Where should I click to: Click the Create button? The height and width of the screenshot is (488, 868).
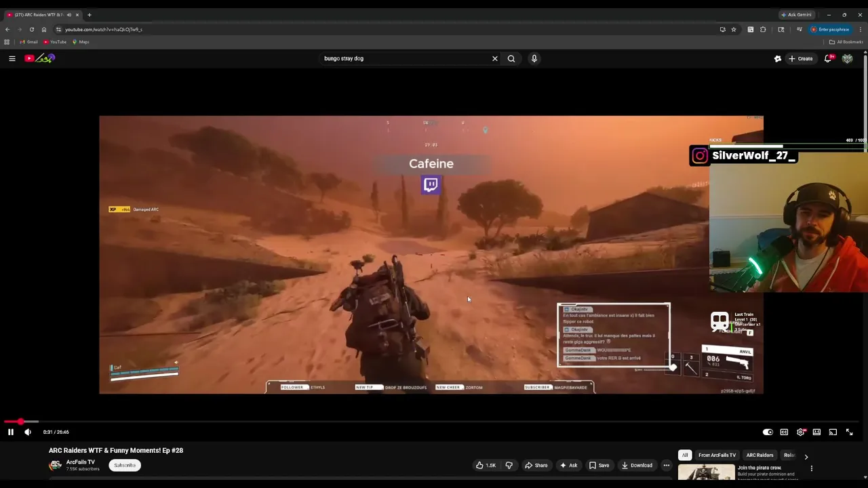(800, 59)
